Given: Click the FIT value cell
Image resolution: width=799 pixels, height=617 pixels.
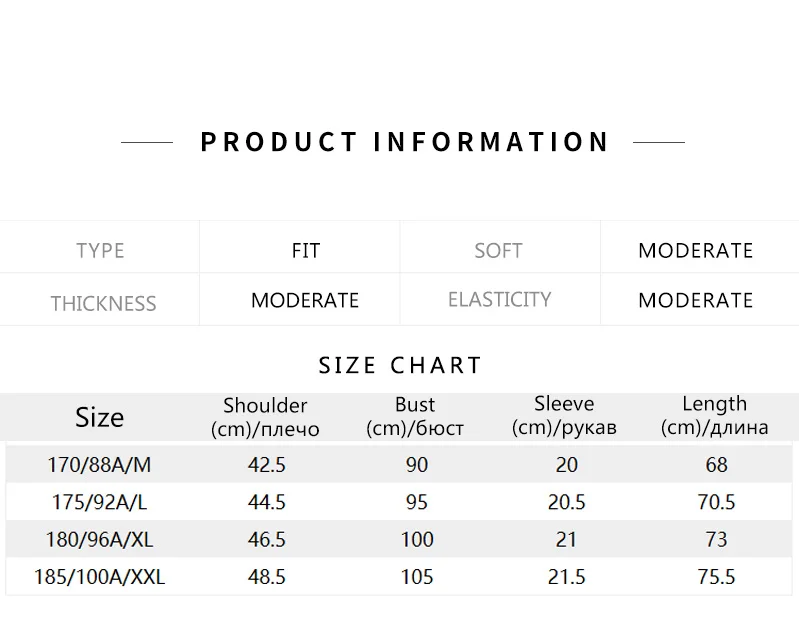Looking at the screenshot, I should click(x=305, y=250).
